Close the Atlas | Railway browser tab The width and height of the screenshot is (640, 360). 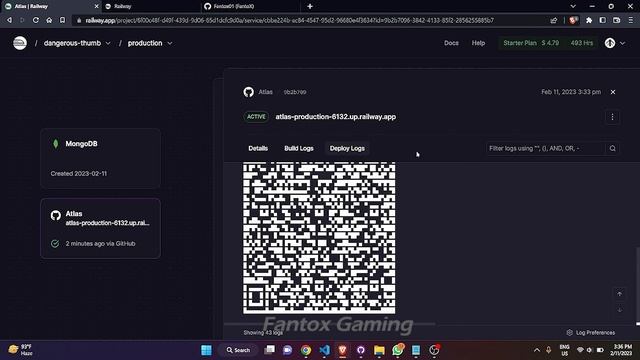96,7
